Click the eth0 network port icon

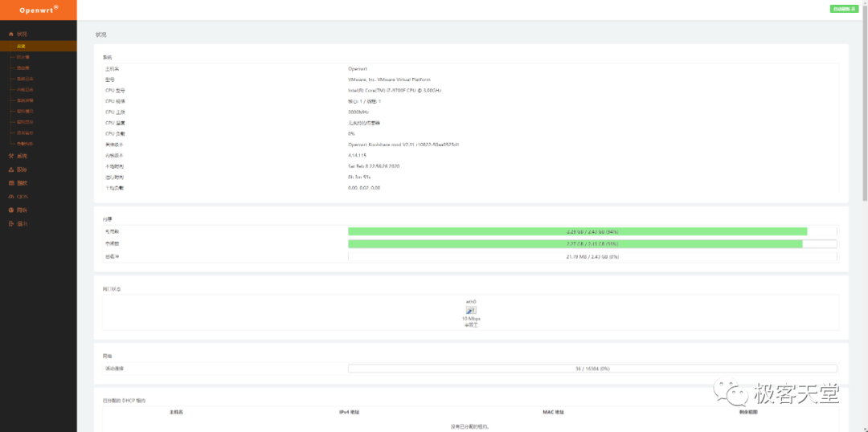(x=471, y=310)
